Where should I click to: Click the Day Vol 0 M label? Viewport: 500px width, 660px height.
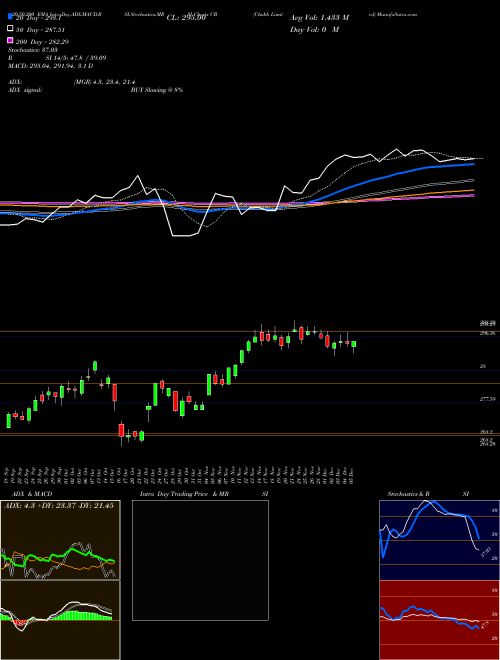[x=314, y=29]
